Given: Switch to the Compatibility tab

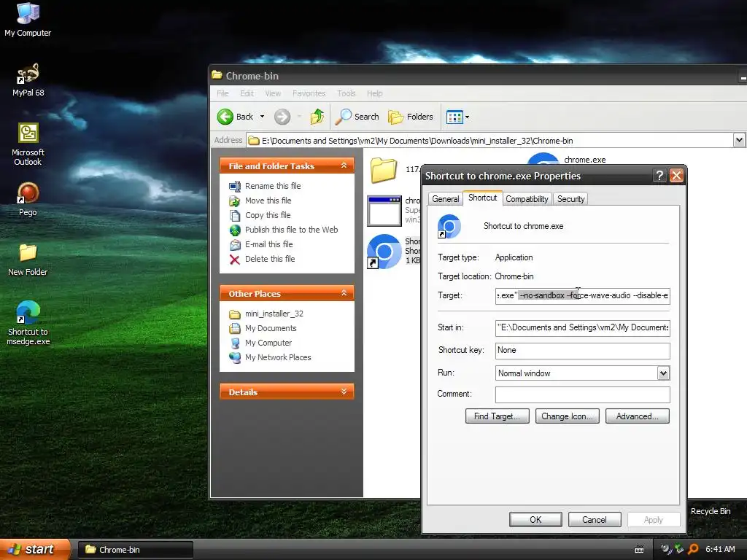Looking at the screenshot, I should tap(527, 199).
